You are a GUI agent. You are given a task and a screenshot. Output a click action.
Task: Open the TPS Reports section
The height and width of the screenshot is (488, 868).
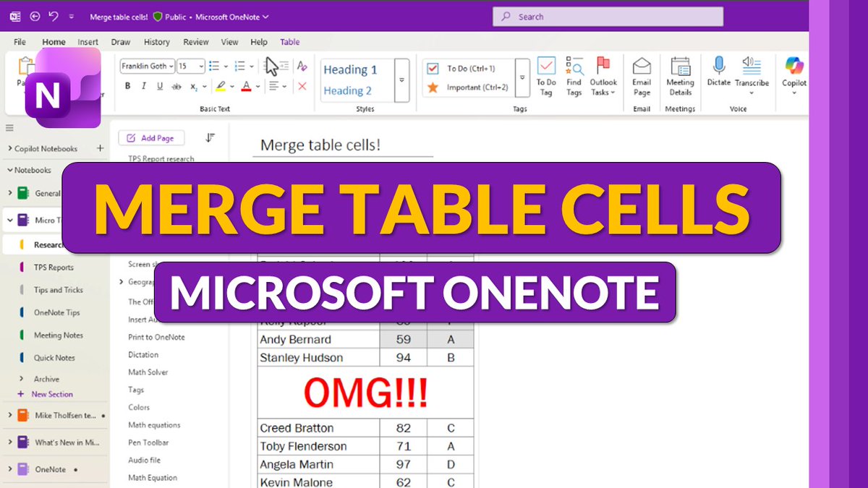54,267
